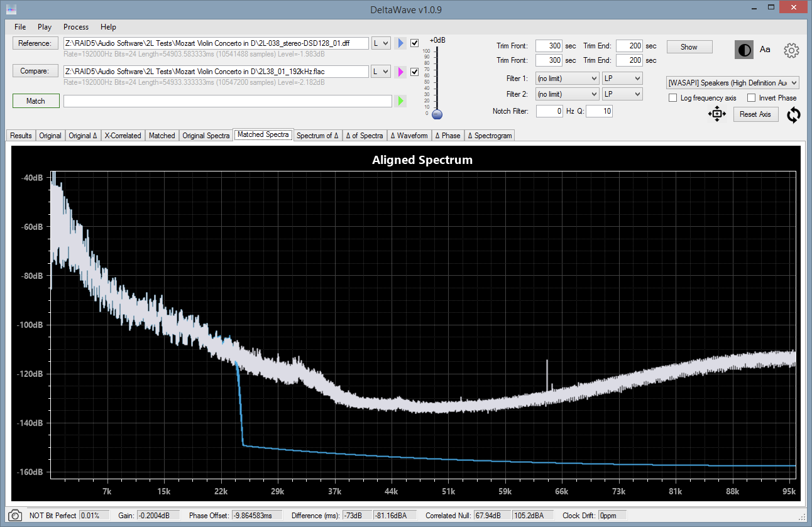Viewport: 812px width, 527px height.
Task: Switch to the Δ Phase tab
Action: click(x=447, y=136)
